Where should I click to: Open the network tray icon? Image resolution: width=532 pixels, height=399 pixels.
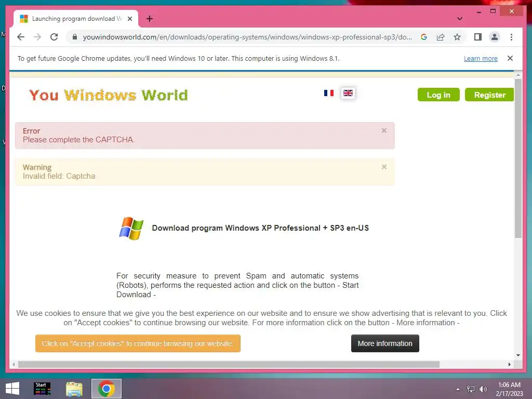click(471, 389)
